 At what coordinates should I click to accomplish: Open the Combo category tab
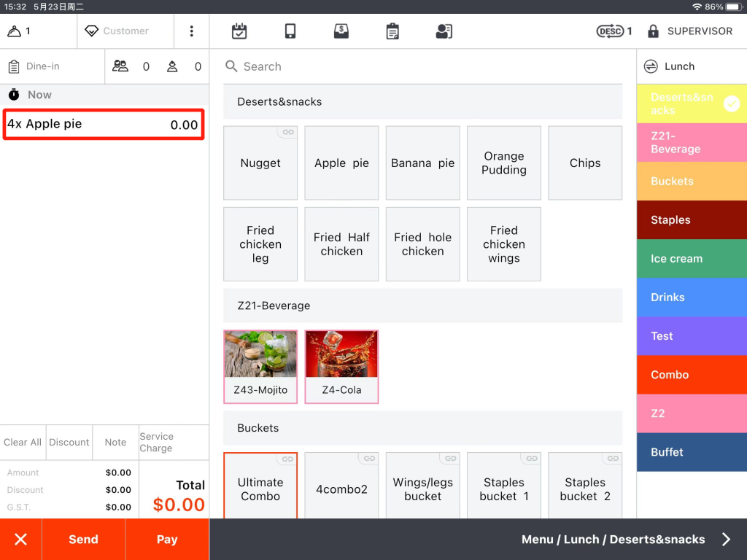pyautogui.click(x=691, y=375)
